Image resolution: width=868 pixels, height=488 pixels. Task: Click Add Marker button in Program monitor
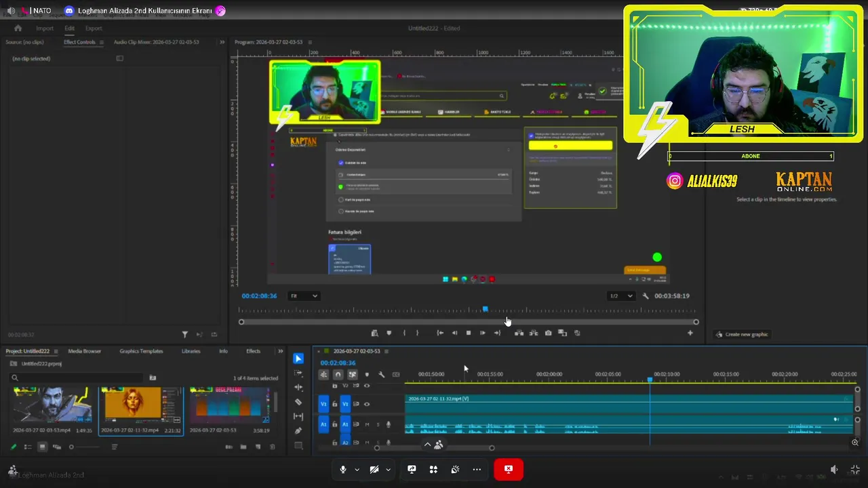click(x=389, y=333)
